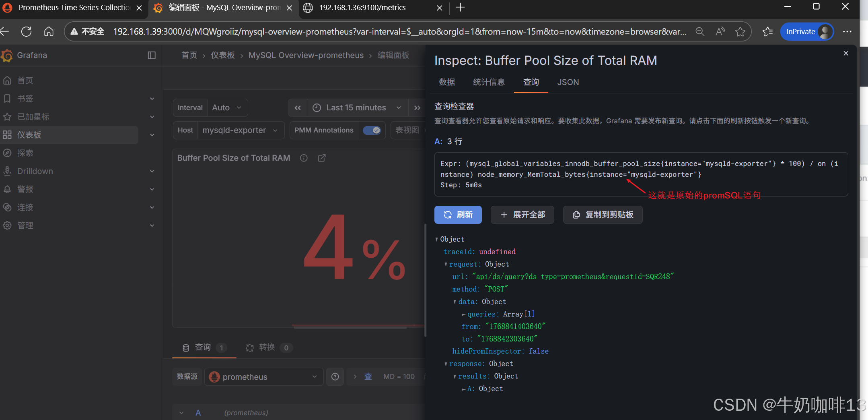
Task: Shift time range backward arrow
Action: click(x=298, y=108)
